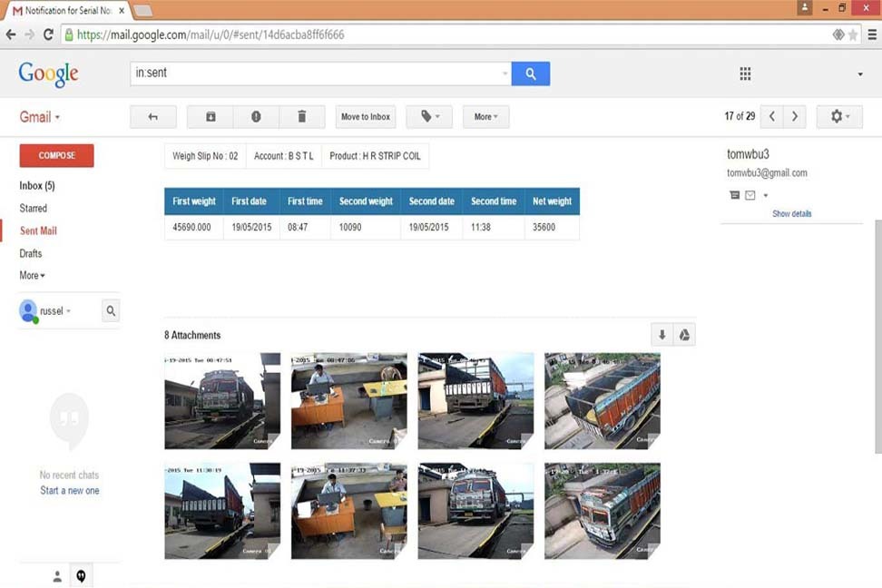The width and height of the screenshot is (882, 588).
Task: Switch to the Inbox folder
Action: click(x=33, y=185)
